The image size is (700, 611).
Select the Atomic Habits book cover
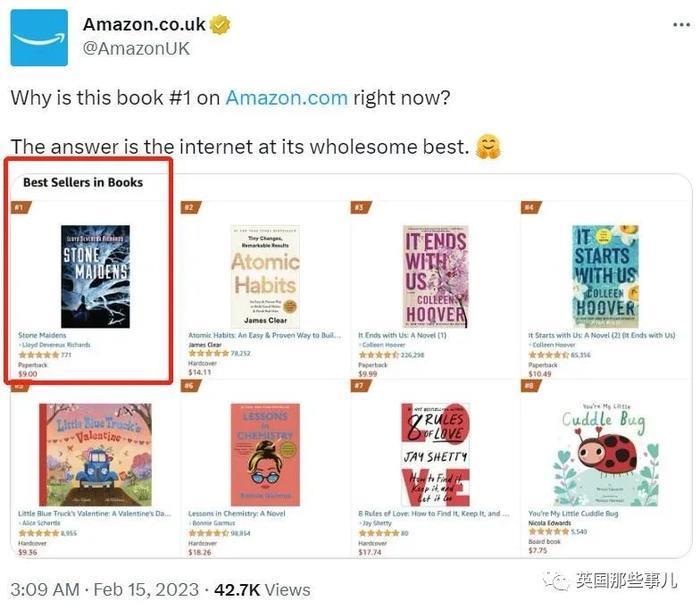tap(265, 277)
